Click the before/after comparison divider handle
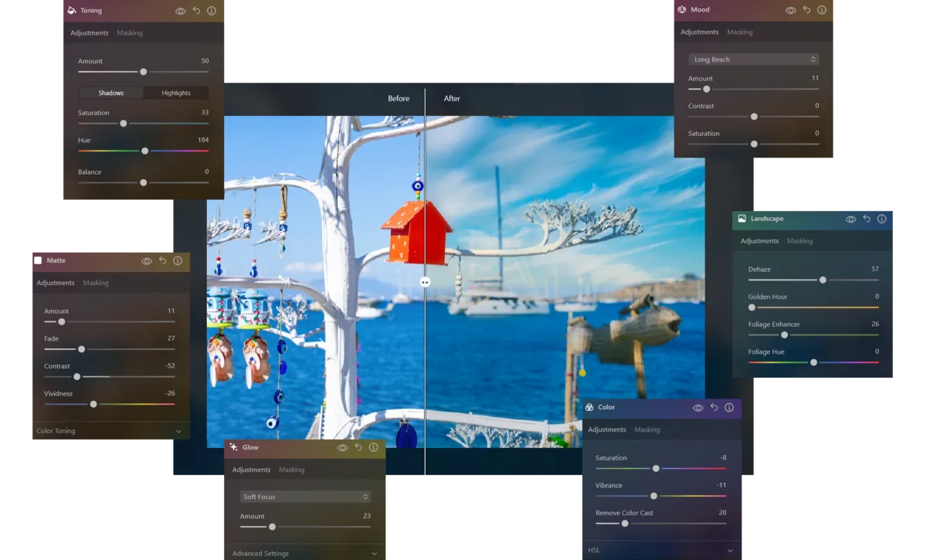Image resolution: width=927 pixels, height=560 pixels. [425, 282]
